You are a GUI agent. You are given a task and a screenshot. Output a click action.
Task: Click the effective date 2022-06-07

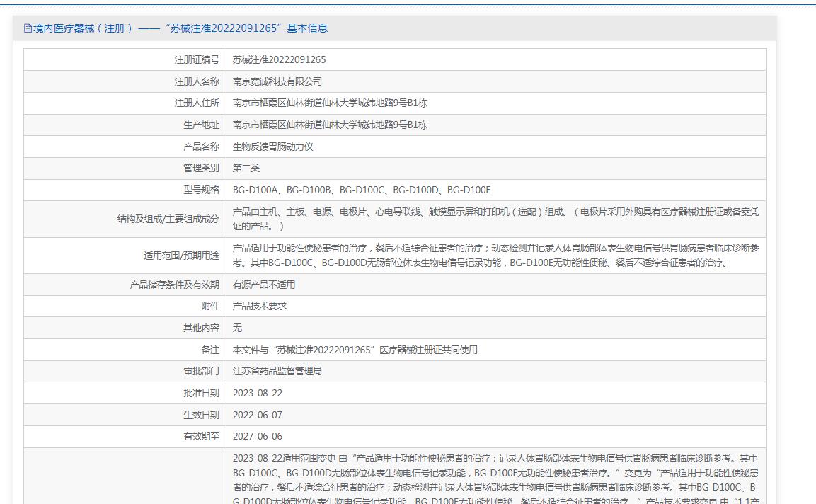point(257,415)
